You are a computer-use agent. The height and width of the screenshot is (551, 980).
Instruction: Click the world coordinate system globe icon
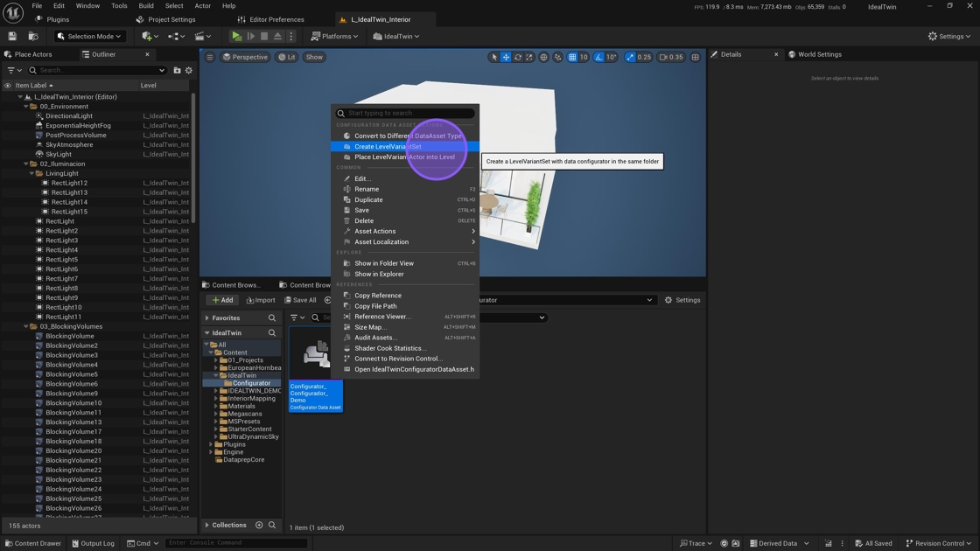(543, 57)
